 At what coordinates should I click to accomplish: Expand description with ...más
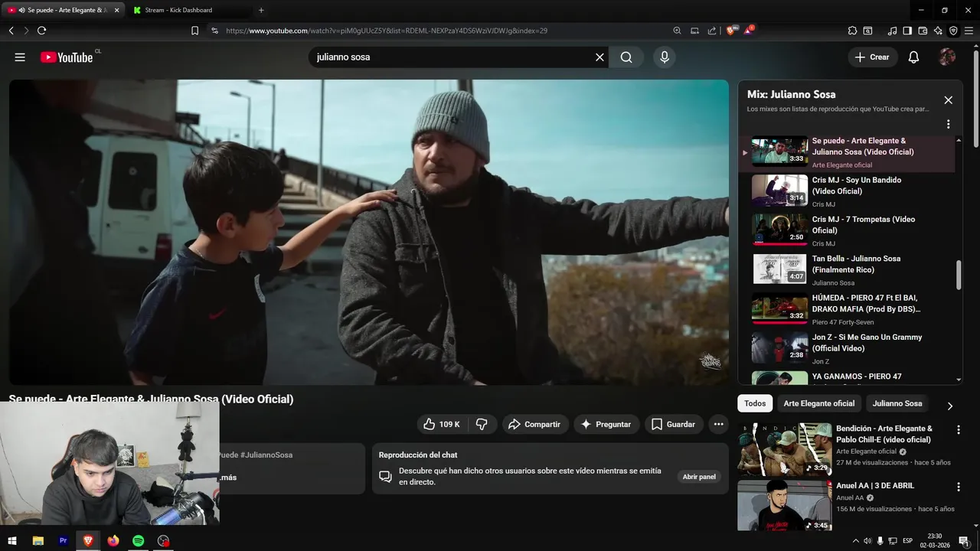(228, 478)
